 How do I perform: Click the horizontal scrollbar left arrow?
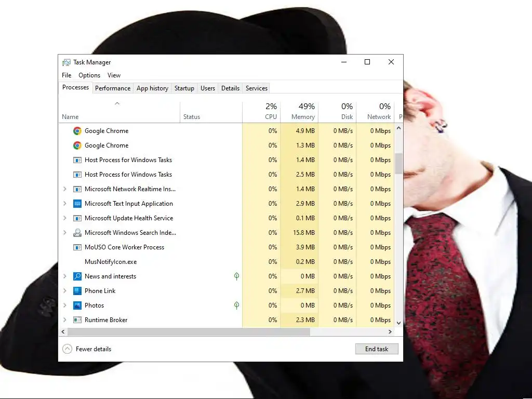(63, 332)
